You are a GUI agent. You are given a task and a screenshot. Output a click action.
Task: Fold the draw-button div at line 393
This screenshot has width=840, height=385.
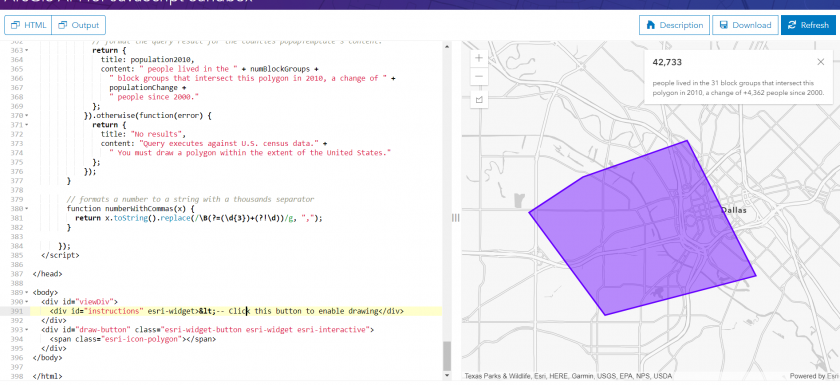[27, 330]
